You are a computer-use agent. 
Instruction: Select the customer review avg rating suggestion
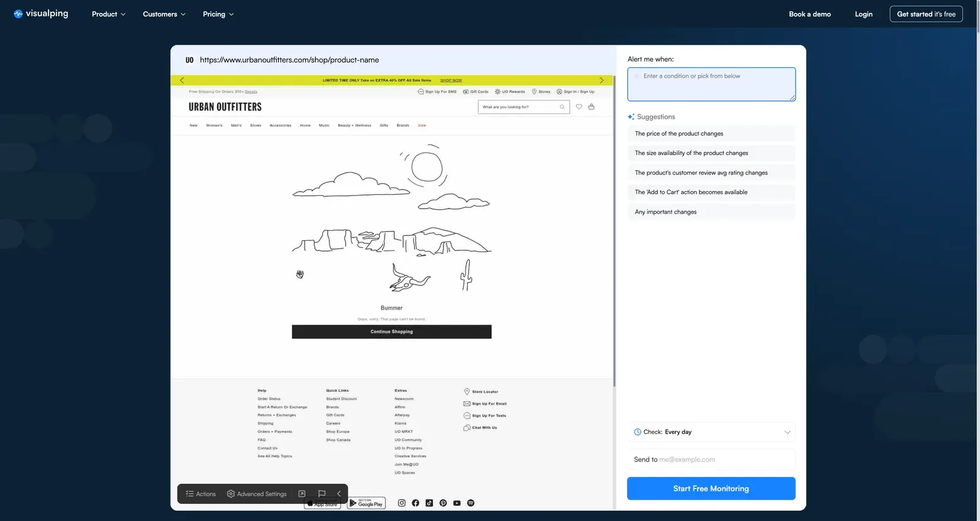click(711, 173)
